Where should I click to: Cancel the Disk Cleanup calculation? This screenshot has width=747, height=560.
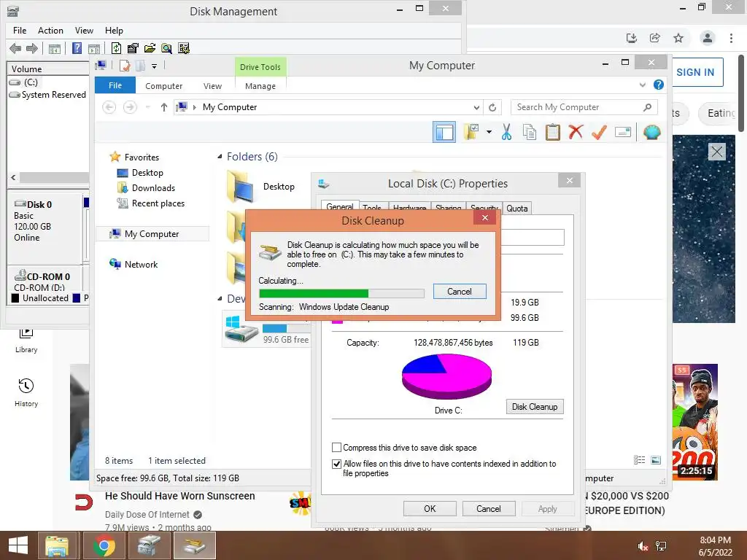[x=460, y=292]
